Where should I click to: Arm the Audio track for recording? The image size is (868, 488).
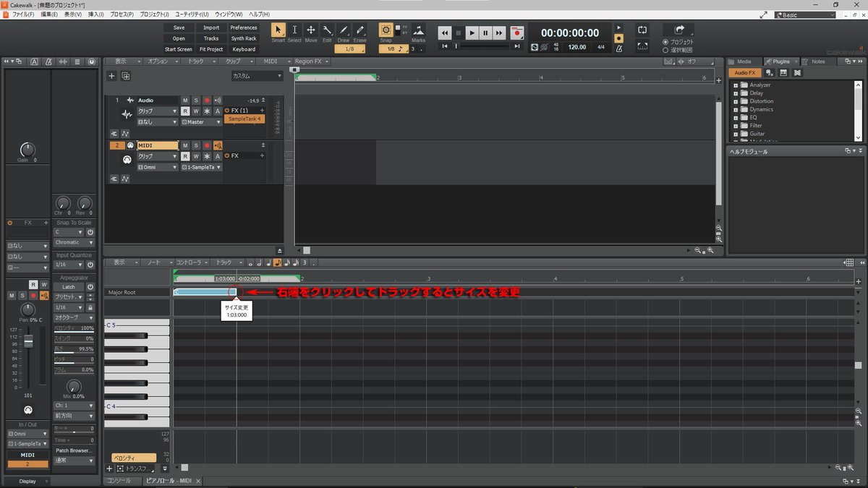(206, 100)
